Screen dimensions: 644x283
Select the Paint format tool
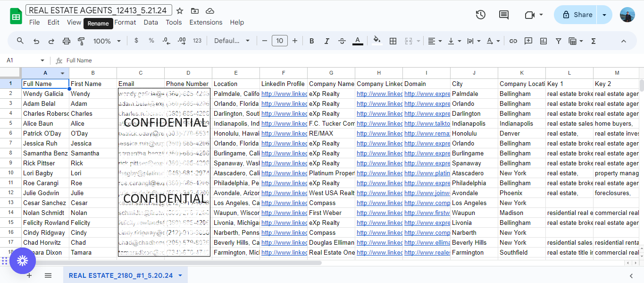81,41
